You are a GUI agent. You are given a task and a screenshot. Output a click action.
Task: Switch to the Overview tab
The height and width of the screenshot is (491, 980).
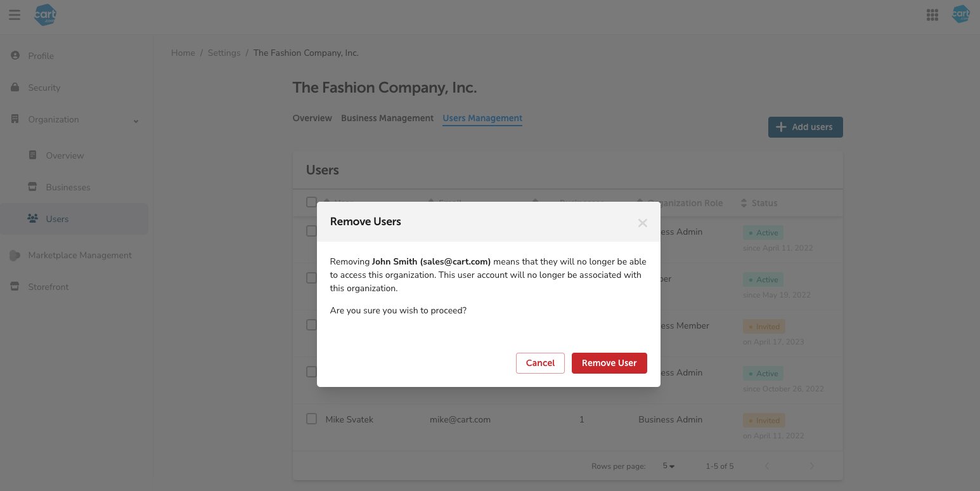click(312, 118)
